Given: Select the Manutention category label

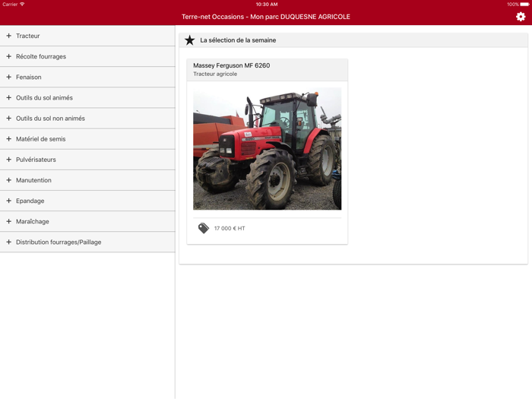Looking at the screenshot, I should pyautogui.click(x=33, y=180).
